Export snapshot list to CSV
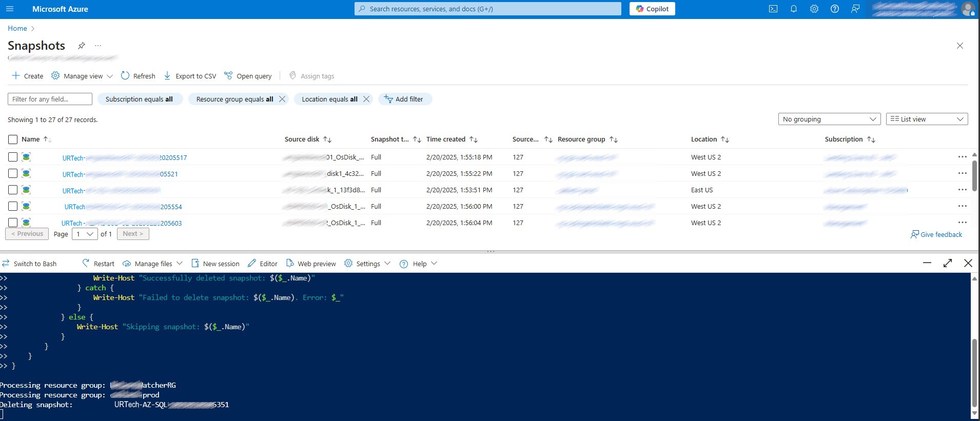The height and width of the screenshot is (421, 980). point(190,76)
